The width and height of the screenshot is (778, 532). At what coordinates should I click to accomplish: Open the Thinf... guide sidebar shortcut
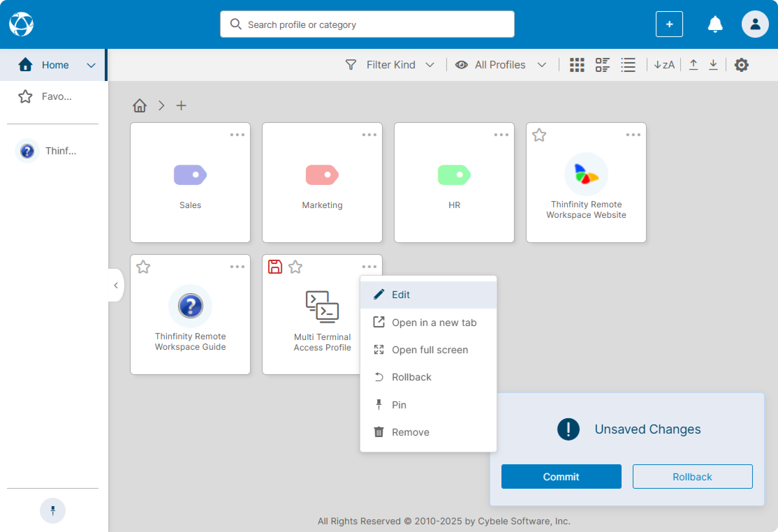[45, 151]
